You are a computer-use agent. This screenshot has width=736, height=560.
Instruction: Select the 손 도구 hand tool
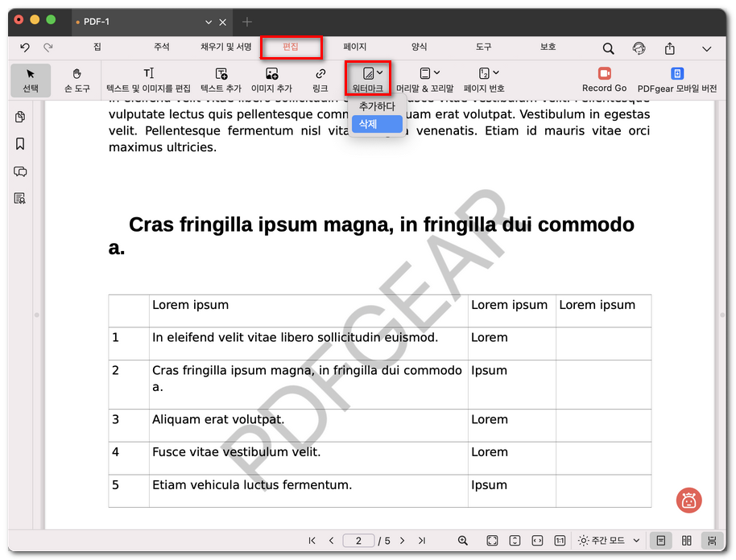(77, 80)
